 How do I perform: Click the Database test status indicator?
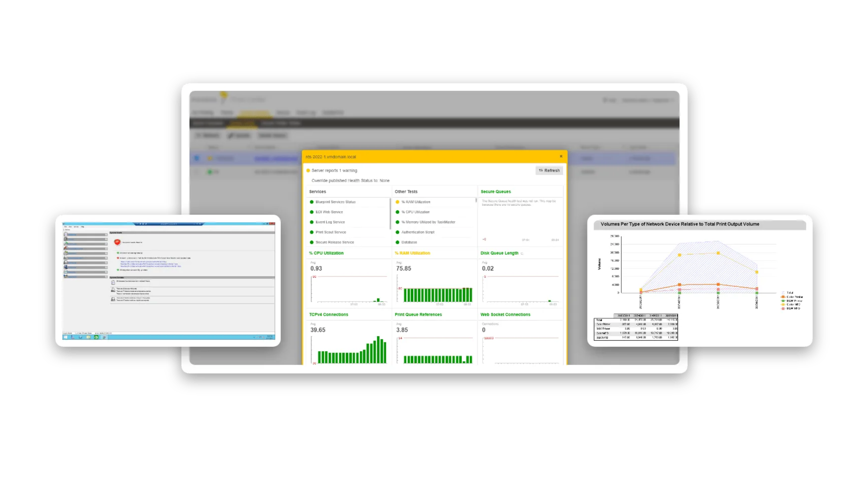[x=397, y=242]
